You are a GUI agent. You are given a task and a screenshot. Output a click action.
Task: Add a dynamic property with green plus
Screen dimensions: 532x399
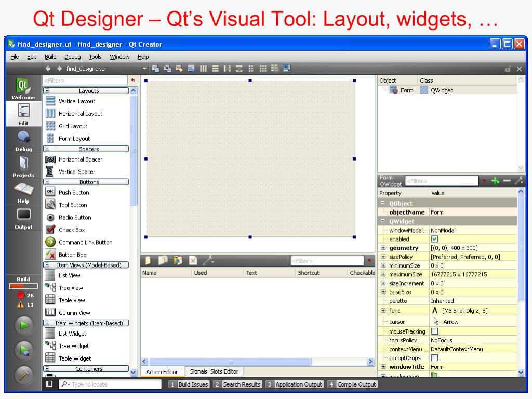(x=495, y=181)
